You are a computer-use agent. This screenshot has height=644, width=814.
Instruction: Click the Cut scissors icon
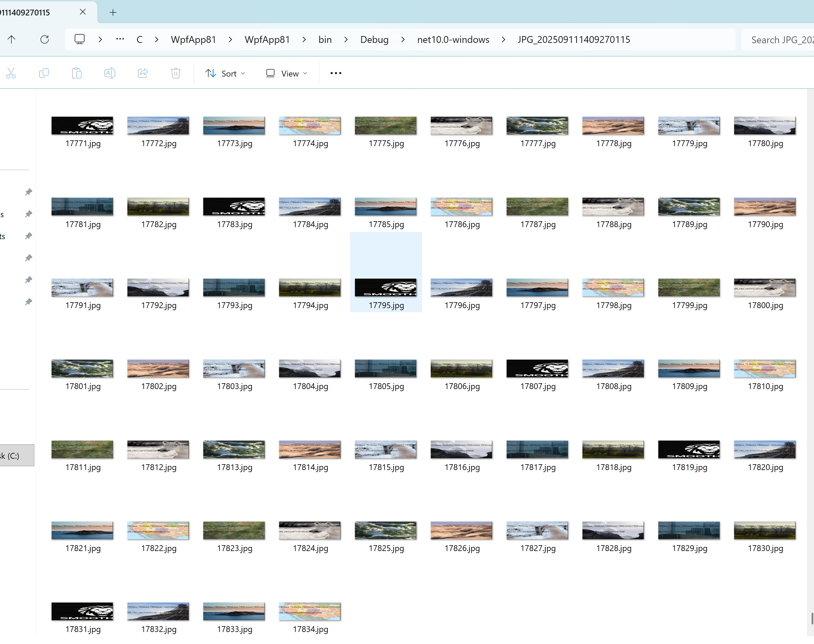(11, 73)
